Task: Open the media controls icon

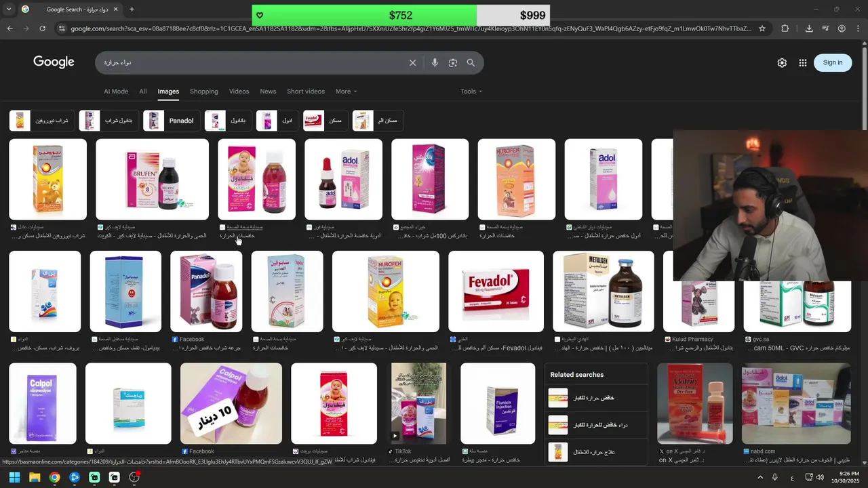Action: [825, 28]
